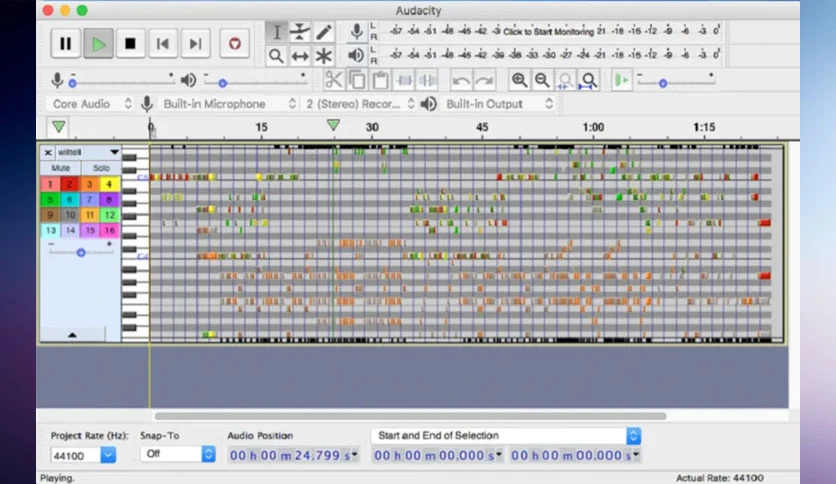
Task: Collapse the track with the up arrow
Action: pos(73,335)
